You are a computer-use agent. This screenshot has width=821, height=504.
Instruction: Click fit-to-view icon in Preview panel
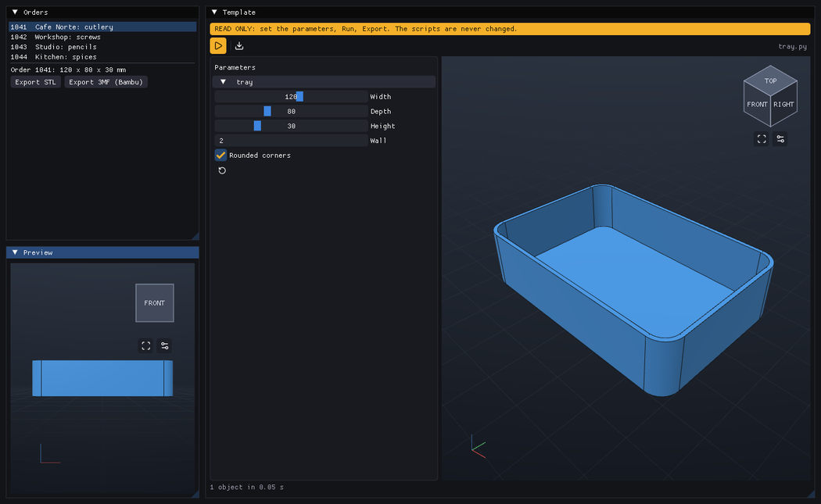click(x=145, y=346)
